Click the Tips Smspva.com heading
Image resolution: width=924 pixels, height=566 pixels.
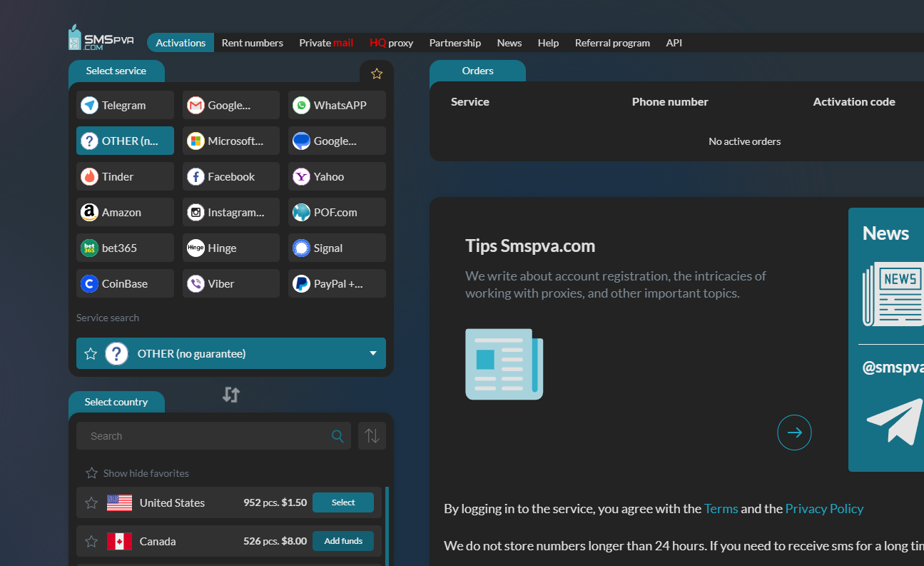coord(530,246)
